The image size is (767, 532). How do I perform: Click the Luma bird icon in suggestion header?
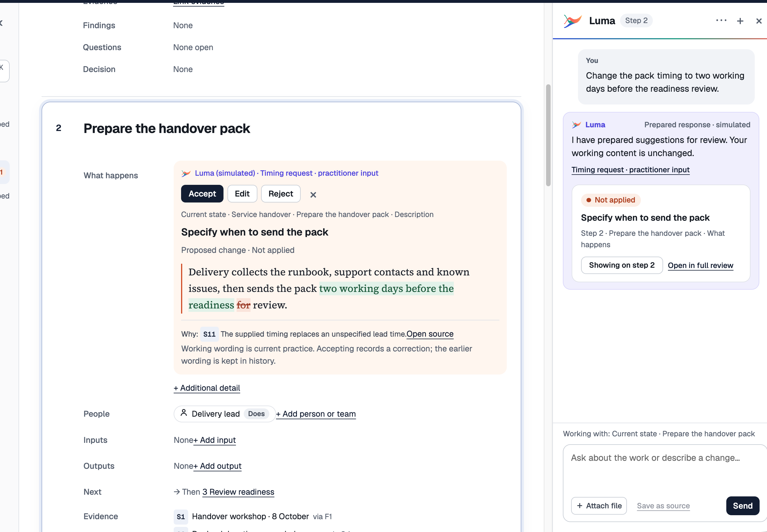click(x=186, y=173)
